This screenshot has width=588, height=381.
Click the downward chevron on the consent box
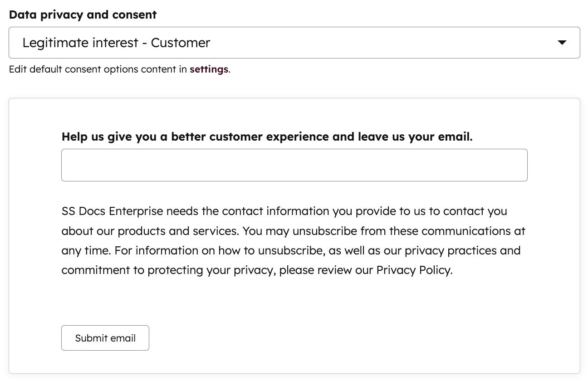[x=562, y=42]
